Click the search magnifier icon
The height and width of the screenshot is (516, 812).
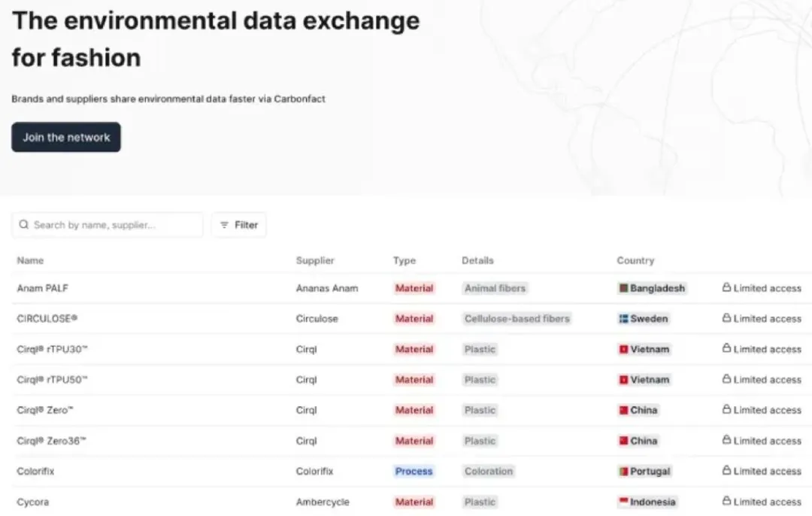[x=23, y=224]
